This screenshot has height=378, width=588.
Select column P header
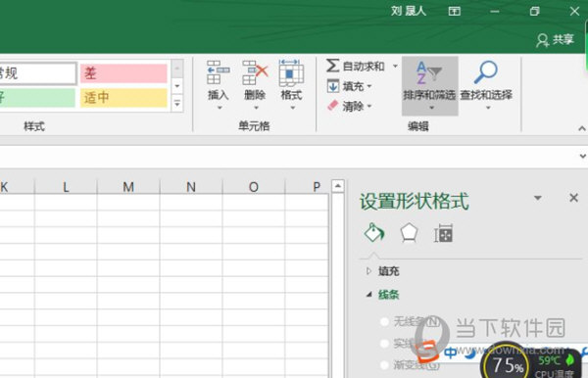[x=307, y=187]
